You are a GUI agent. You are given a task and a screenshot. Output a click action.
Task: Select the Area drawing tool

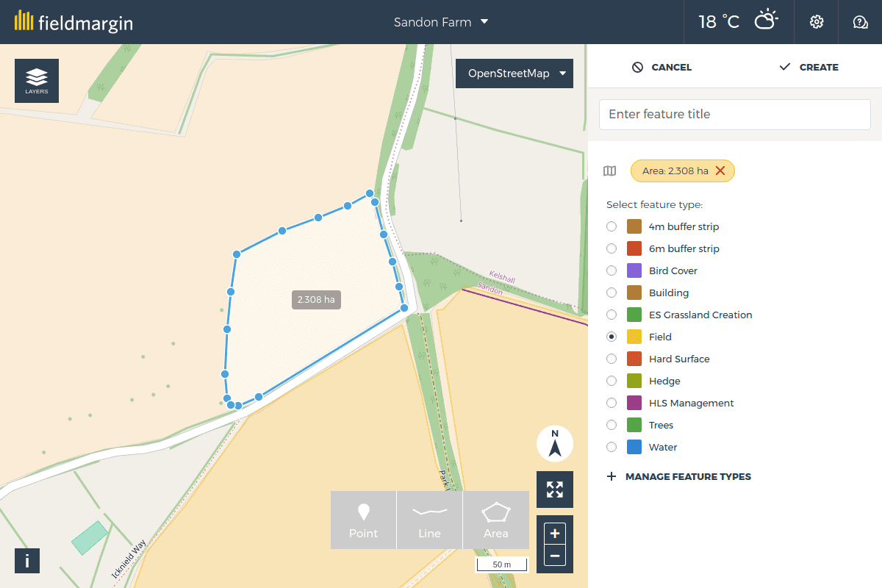click(x=495, y=520)
